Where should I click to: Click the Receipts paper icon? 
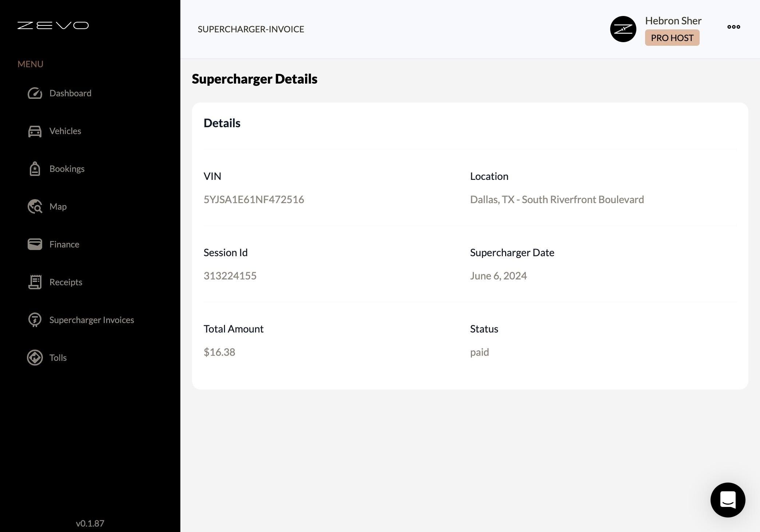point(35,282)
